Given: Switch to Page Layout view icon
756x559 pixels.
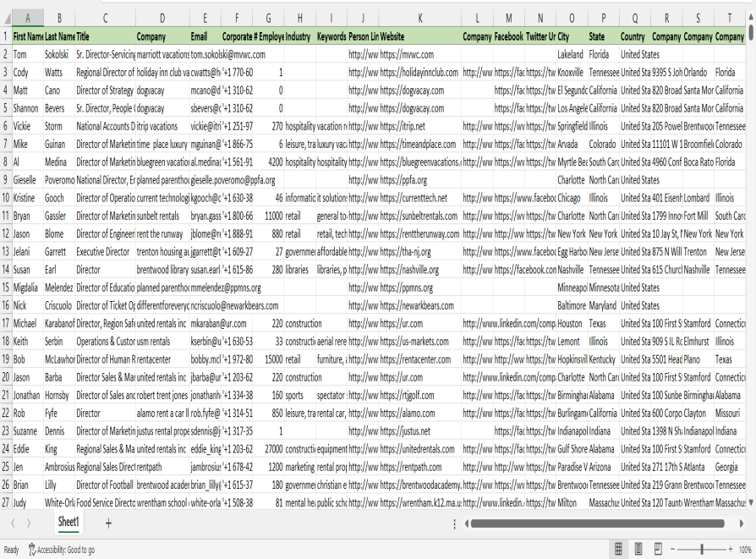Looking at the screenshot, I should coord(638,550).
